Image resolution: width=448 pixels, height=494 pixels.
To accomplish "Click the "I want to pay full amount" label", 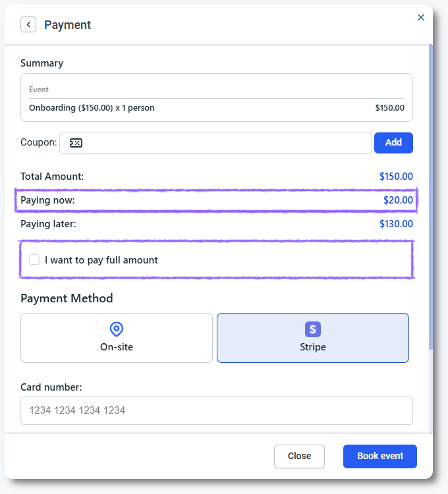I will click(x=101, y=260).
